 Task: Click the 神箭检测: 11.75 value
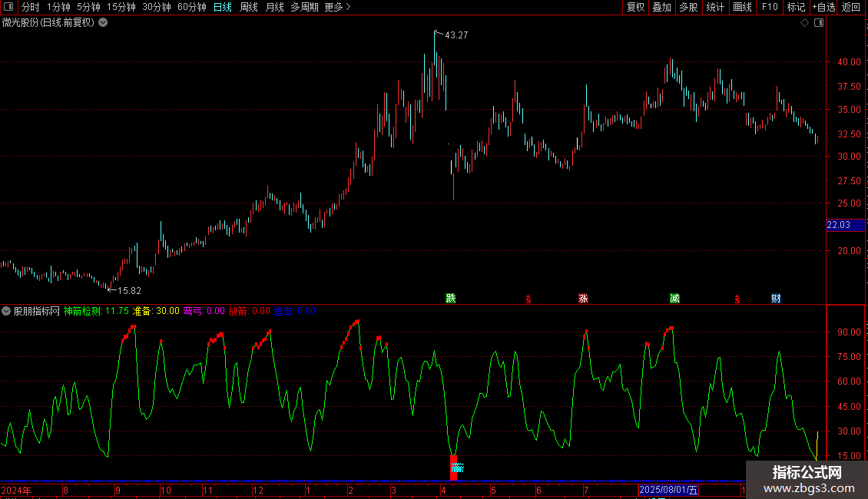(96, 311)
